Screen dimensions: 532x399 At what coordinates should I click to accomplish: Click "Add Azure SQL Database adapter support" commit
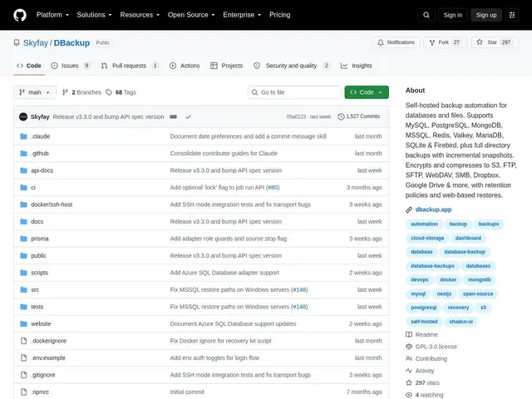[x=224, y=273]
